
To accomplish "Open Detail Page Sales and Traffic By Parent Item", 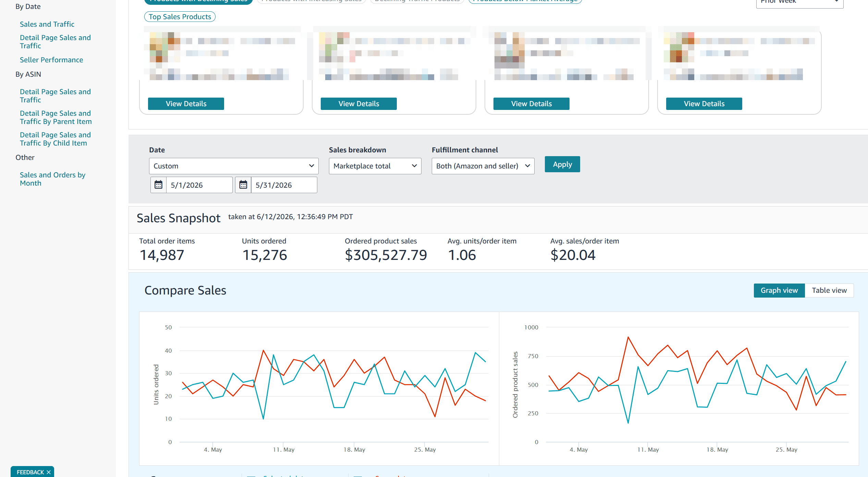I will tap(56, 117).
